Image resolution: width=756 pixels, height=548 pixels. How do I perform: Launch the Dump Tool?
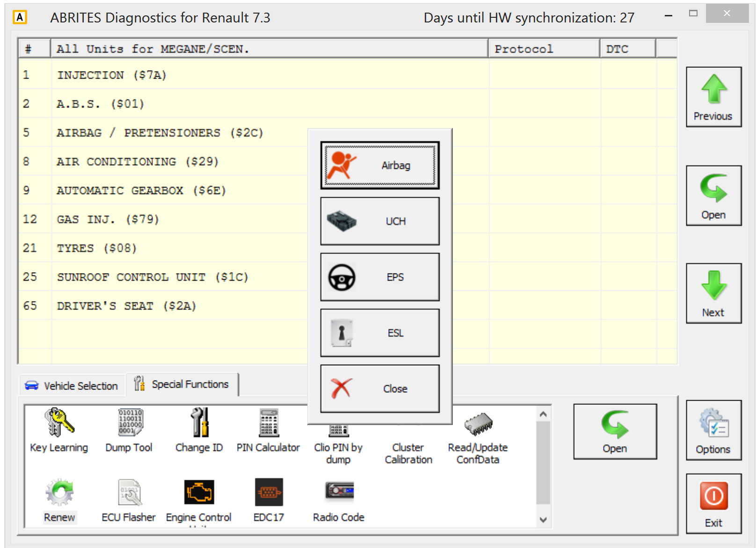(129, 431)
